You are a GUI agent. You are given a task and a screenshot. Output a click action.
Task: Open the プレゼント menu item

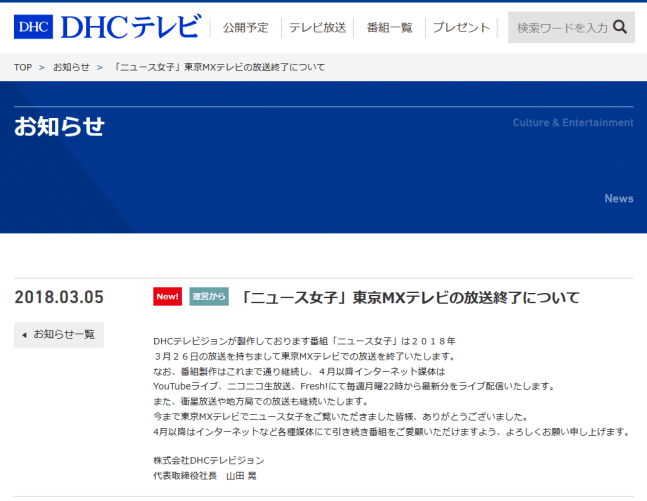click(x=461, y=28)
